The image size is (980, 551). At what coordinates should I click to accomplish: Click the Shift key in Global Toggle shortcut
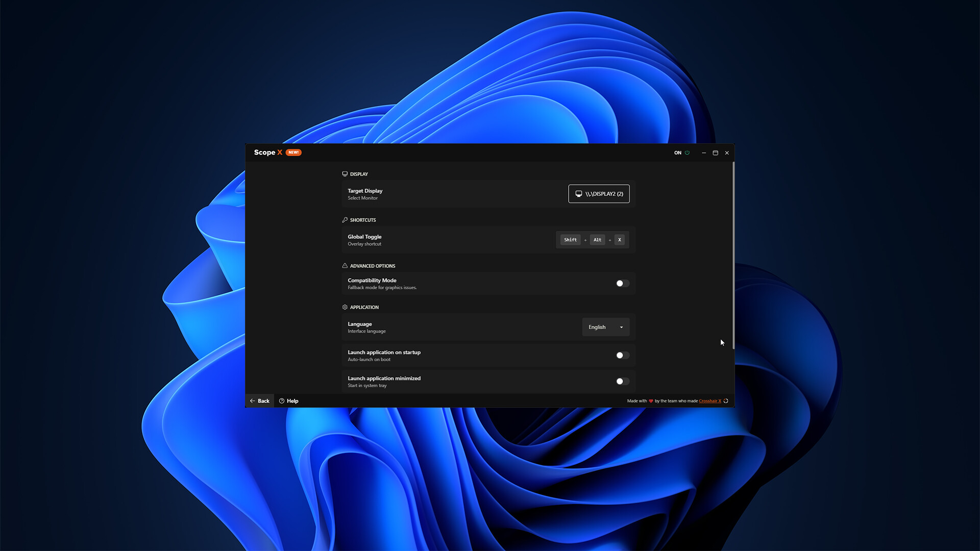570,240
